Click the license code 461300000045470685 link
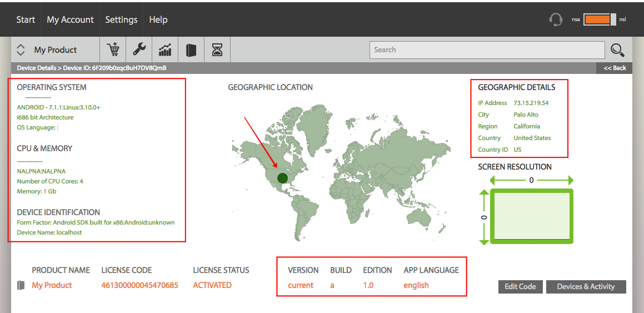The width and height of the screenshot is (644, 313). coord(139,285)
